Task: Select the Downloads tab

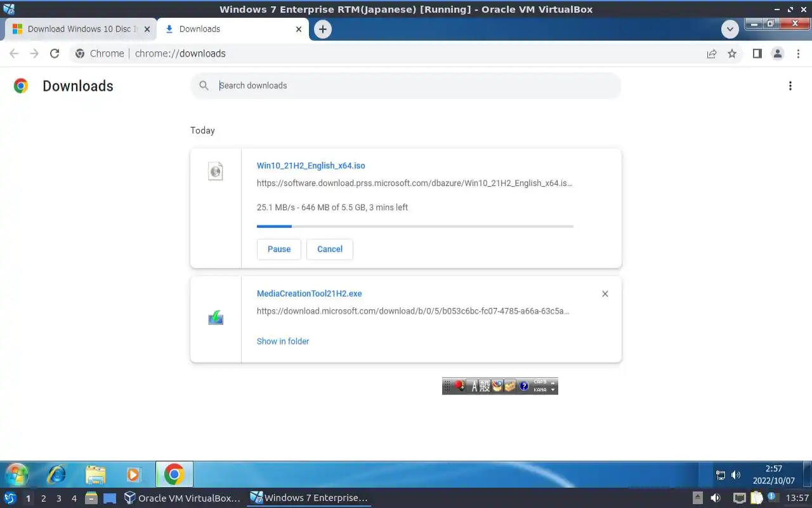Action: [233, 29]
